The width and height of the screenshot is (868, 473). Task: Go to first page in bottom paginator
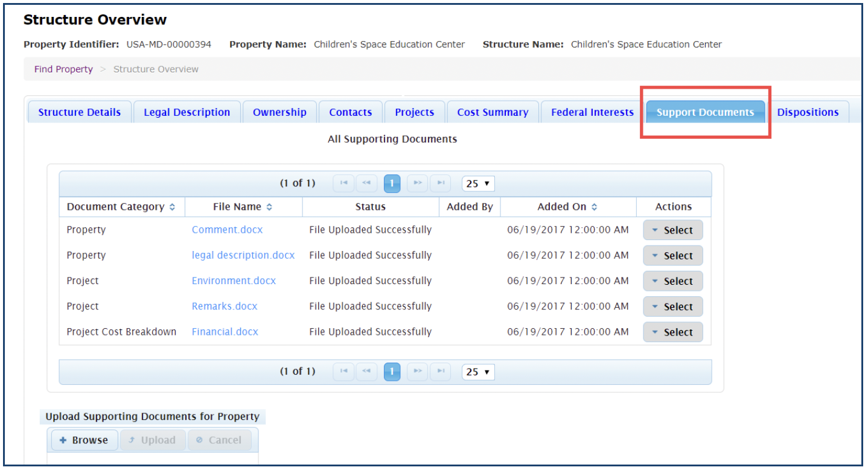coord(343,372)
